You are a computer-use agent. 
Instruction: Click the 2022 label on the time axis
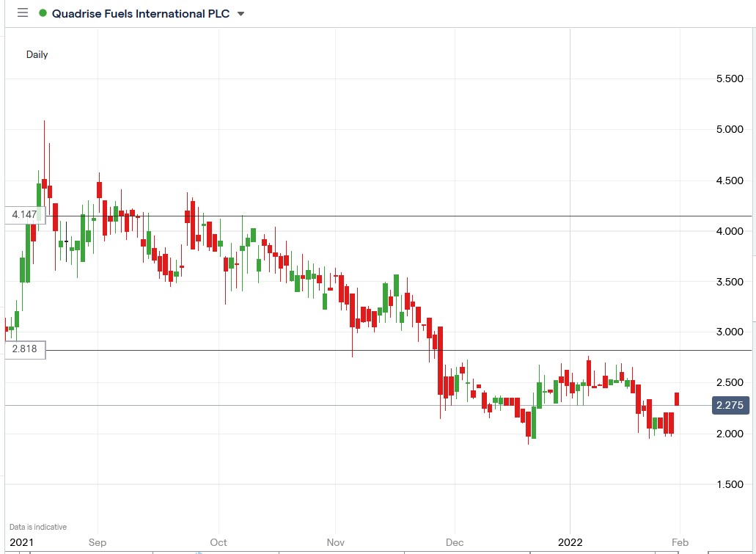click(x=570, y=542)
